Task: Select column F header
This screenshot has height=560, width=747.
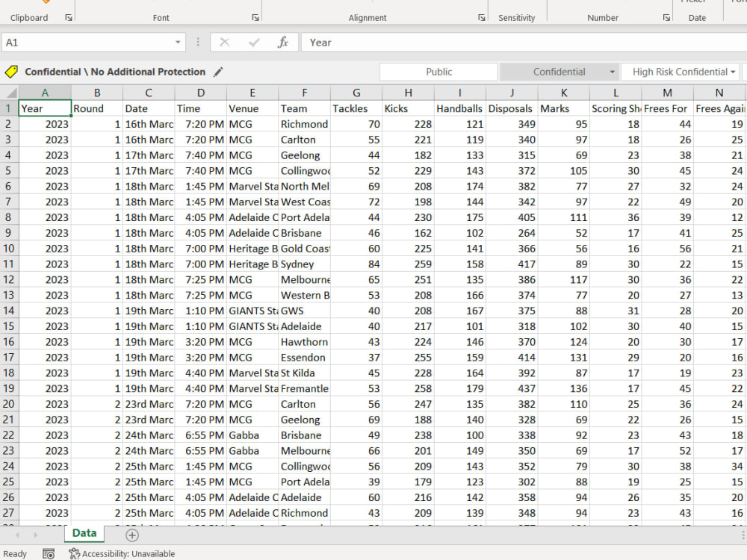Action: coord(305,93)
